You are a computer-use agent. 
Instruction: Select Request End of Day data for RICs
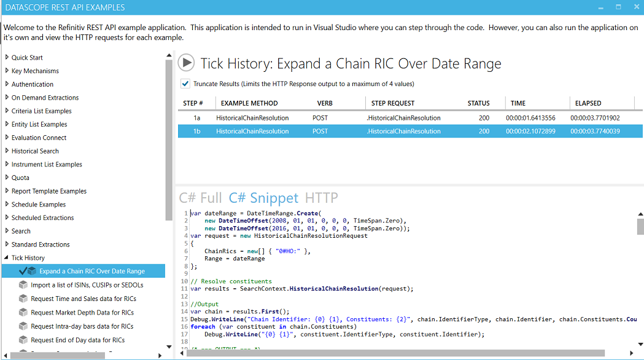coord(77,340)
